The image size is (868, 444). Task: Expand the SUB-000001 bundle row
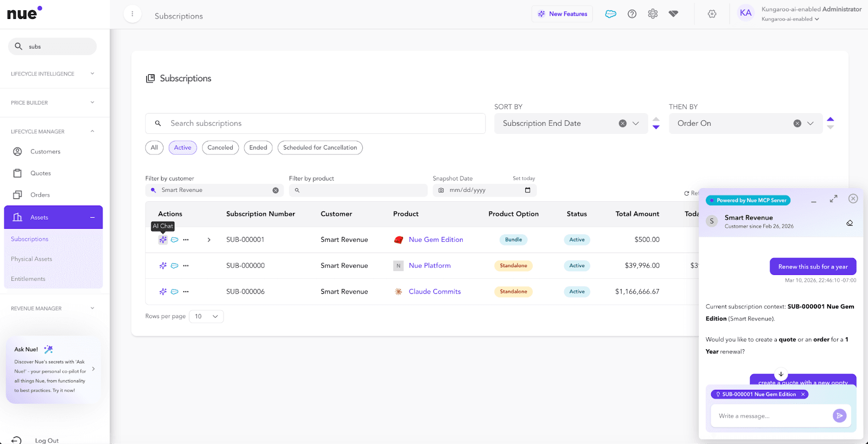(x=209, y=240)
